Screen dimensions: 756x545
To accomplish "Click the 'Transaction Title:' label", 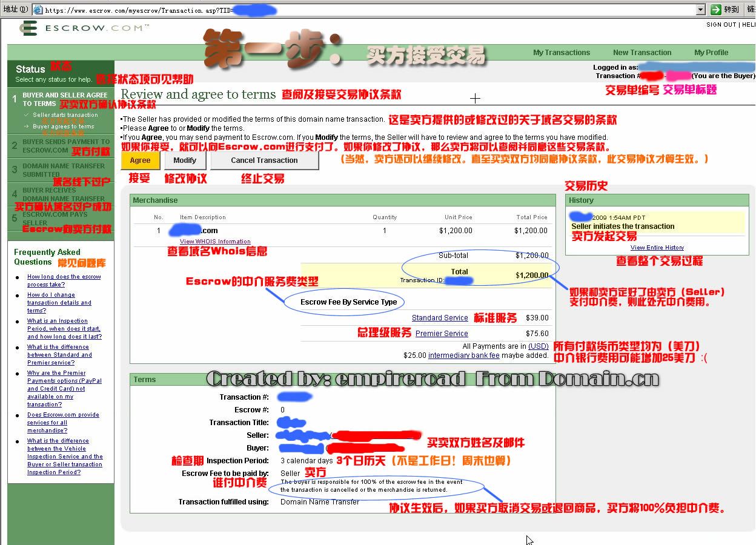I will (239, 423).
